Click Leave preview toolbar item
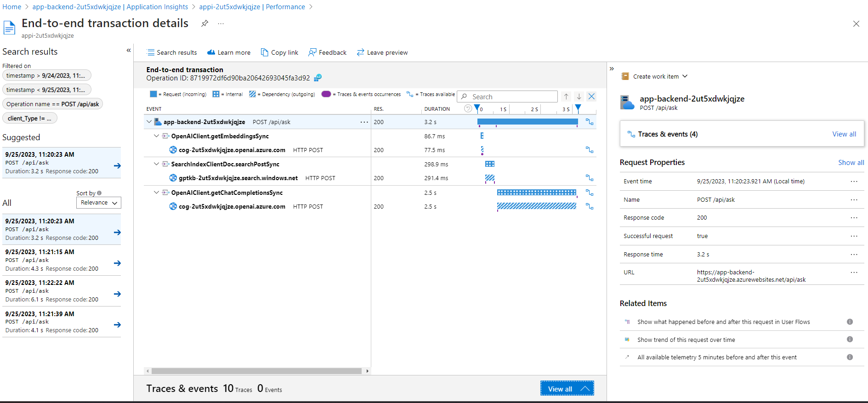 click(382, 52)
